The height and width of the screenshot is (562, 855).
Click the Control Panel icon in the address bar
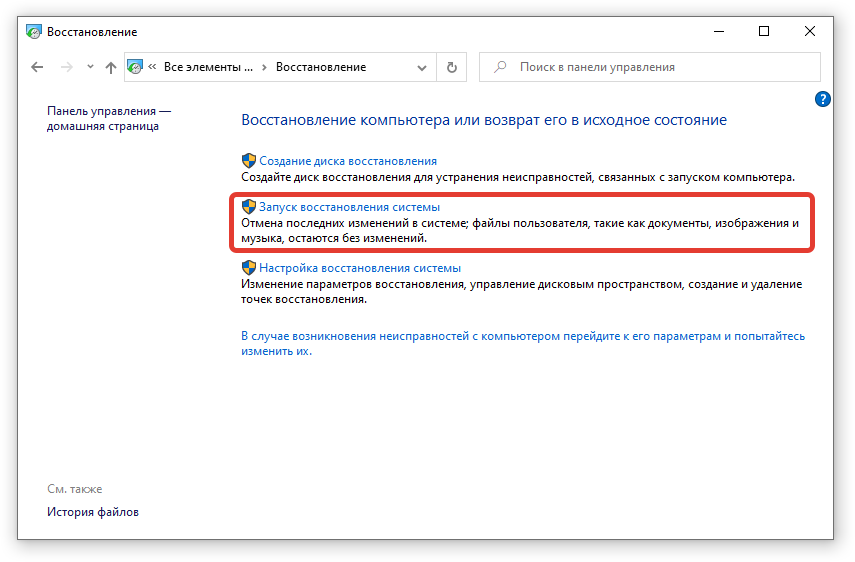click(135, 67)
